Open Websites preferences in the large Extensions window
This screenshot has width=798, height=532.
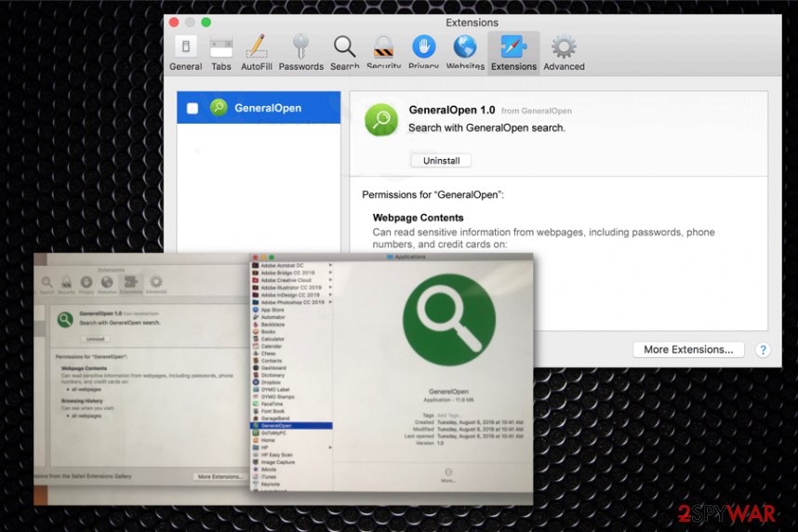coord(465,53)
